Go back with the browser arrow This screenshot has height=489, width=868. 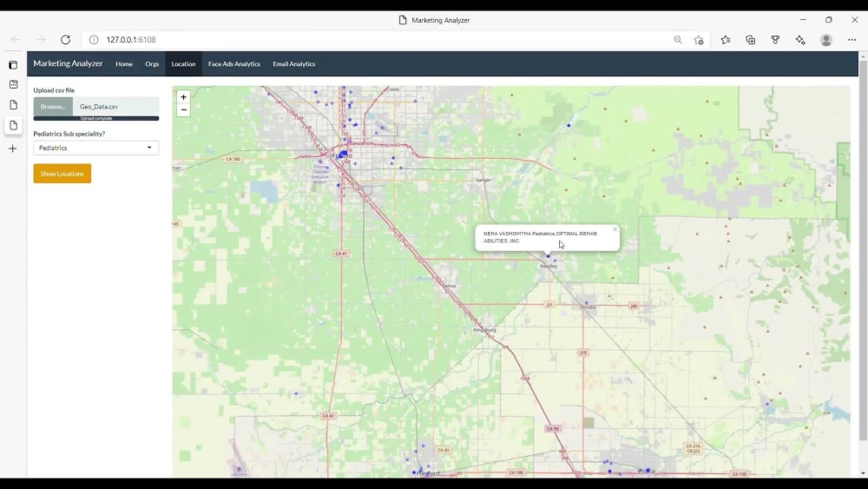coord(16,40)
